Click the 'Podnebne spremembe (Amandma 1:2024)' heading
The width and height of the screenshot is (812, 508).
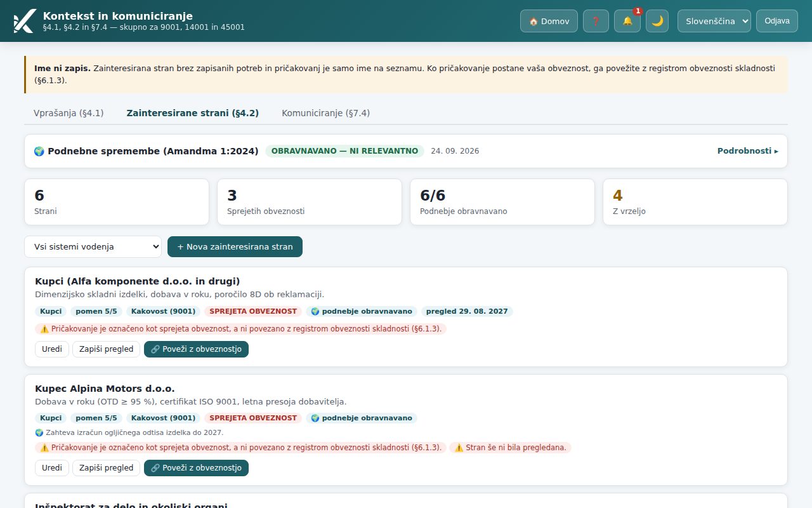click(x=147, y=151)
